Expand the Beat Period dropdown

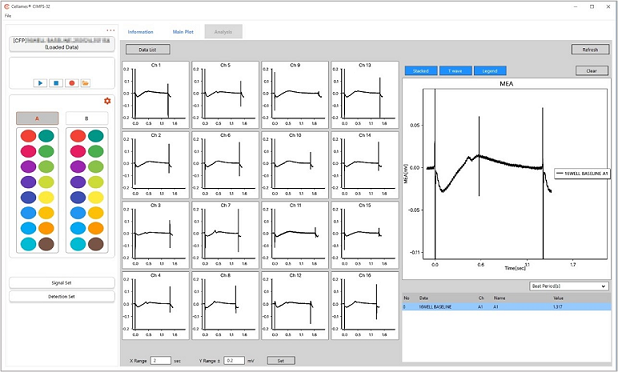568,286
